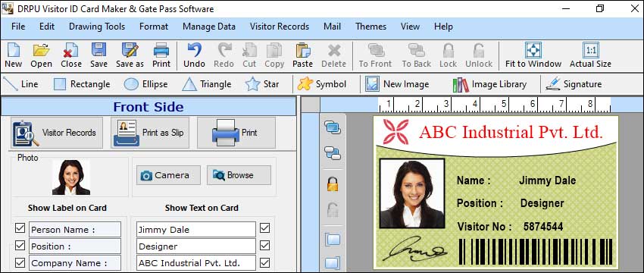Click the ABC Industrial Pvt. Ltd. text field
The height and width of the screenshot is (273, 644).
click(x=196, y=263)
